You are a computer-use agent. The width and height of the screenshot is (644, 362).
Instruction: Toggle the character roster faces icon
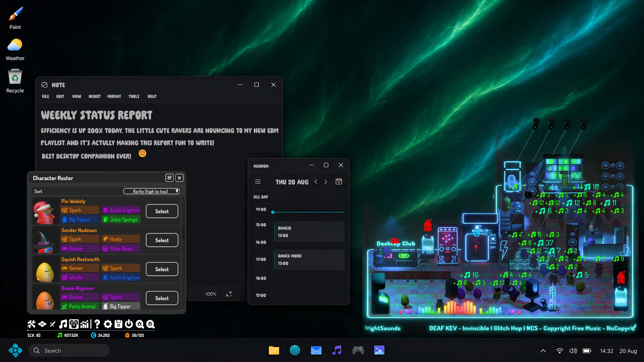tap(74, 324)
